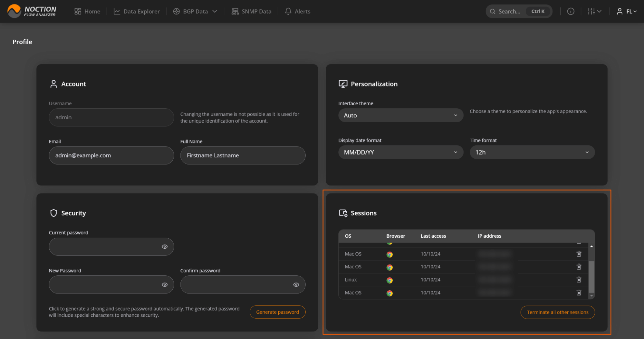This screenshot has width=644, height=339.
Task: Click the Last access column header
Action: [433, 236]
